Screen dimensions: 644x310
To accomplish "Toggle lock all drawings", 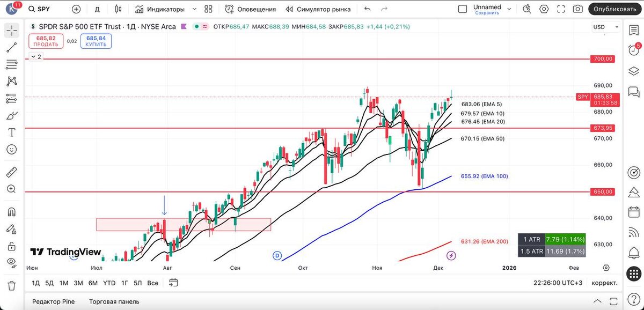I will point(11,246).
